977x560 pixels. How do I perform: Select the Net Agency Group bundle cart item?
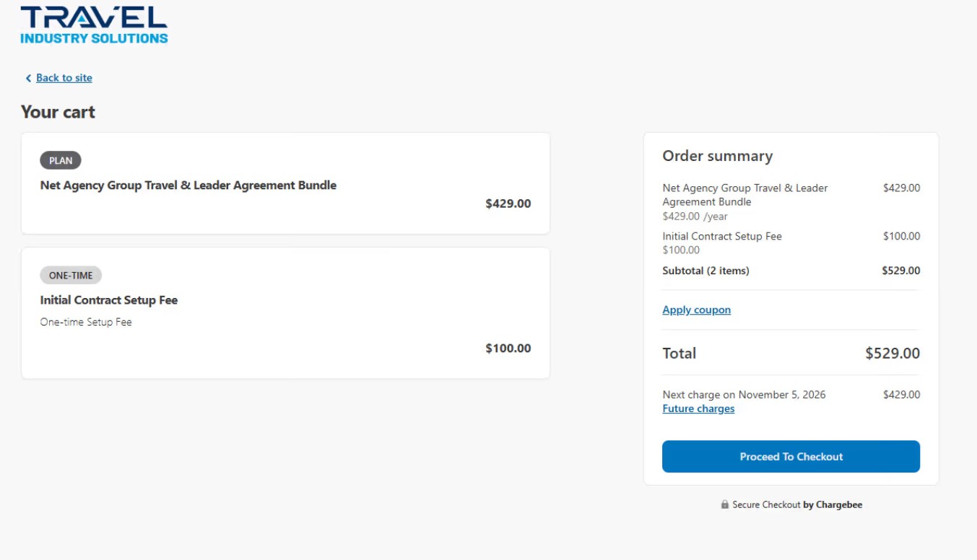[x=188, y=185]
